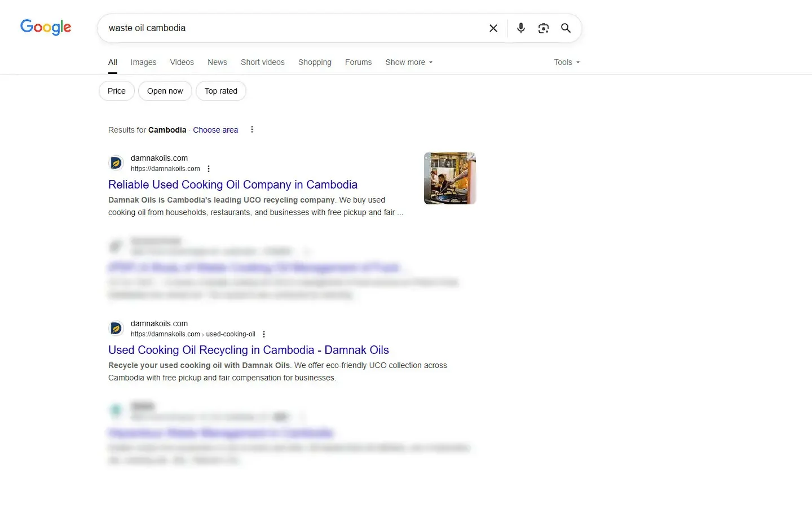
Task: Click the damnakoils.com favicon on the first result
Action: [116, 163]
